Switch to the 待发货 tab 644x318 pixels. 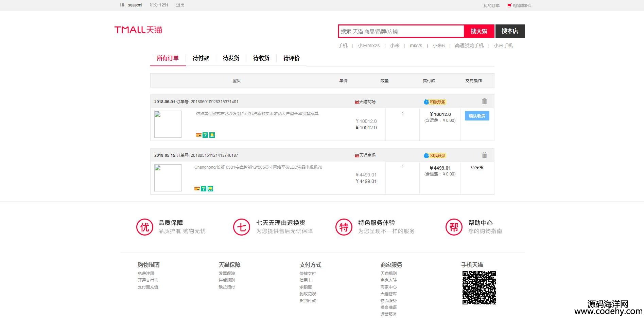click(x=231, y=58)
